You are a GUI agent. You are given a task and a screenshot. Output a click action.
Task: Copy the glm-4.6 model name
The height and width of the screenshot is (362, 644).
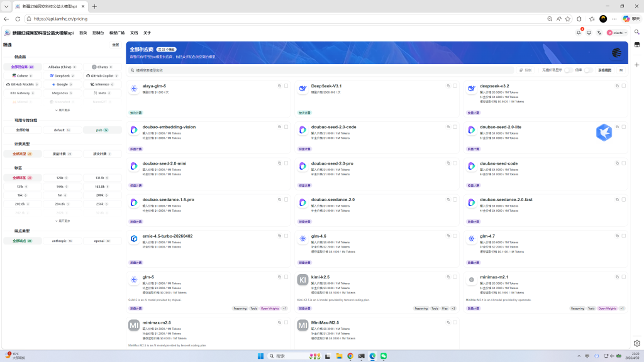[x=448, y=236]
